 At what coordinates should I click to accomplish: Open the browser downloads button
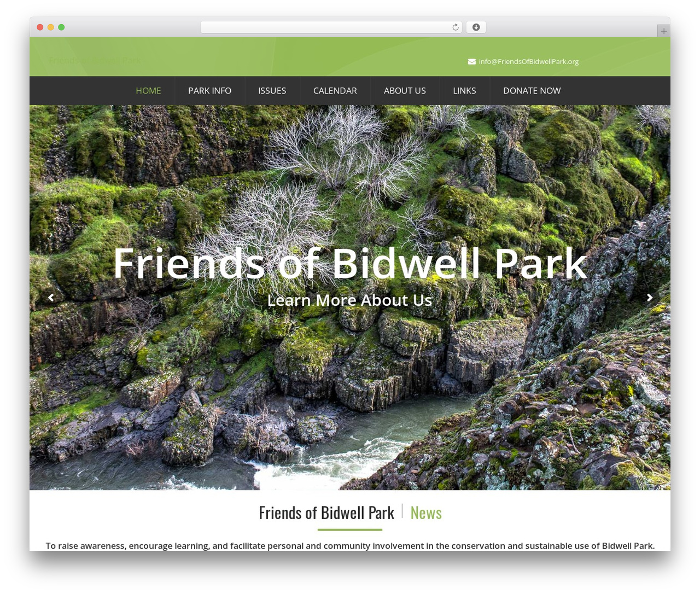[x=476, y=27]
